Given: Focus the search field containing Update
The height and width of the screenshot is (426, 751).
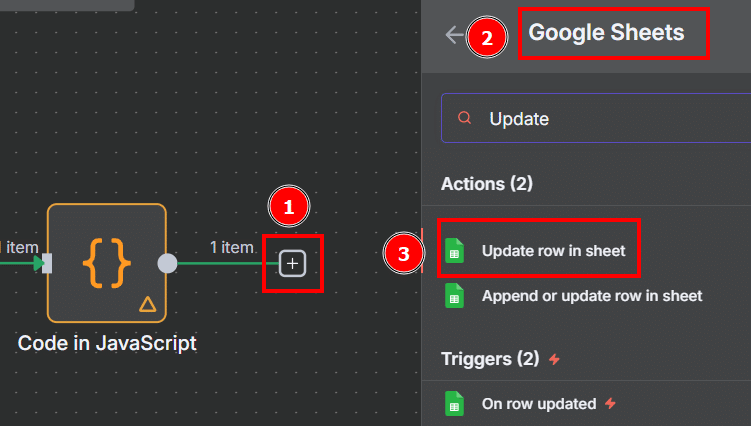Looking at the screenshot, I should (596, 118).
